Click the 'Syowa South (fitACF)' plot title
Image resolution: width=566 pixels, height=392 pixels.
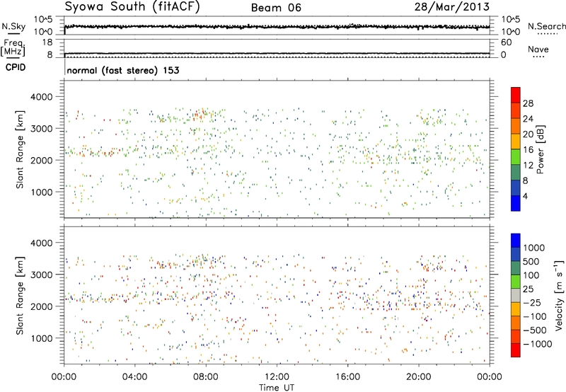point(132,7)
